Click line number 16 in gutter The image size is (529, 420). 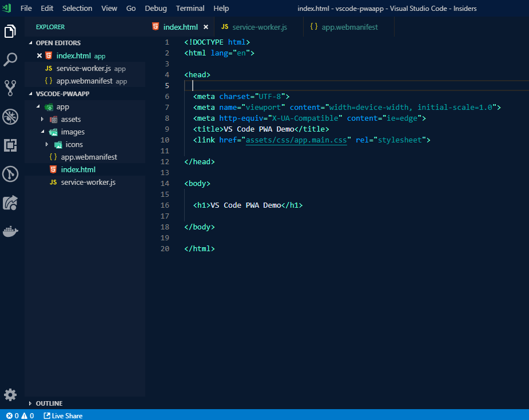[x=165, y=205]
